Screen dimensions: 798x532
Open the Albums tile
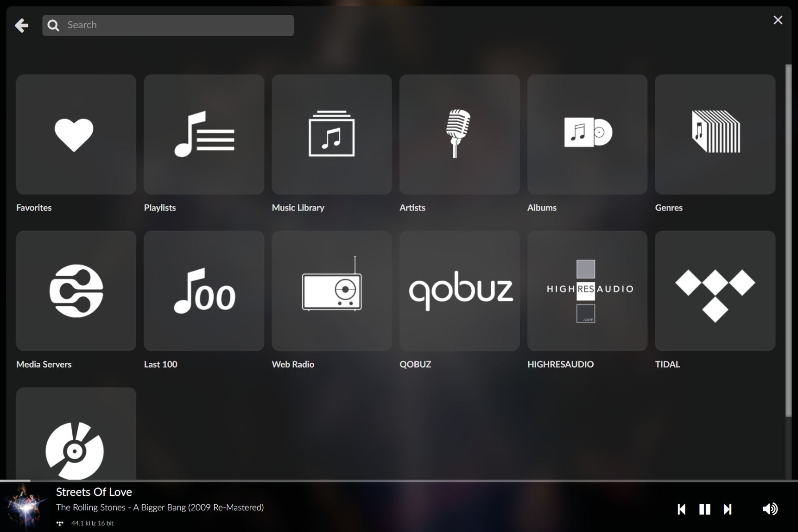(x=587, y=134)
